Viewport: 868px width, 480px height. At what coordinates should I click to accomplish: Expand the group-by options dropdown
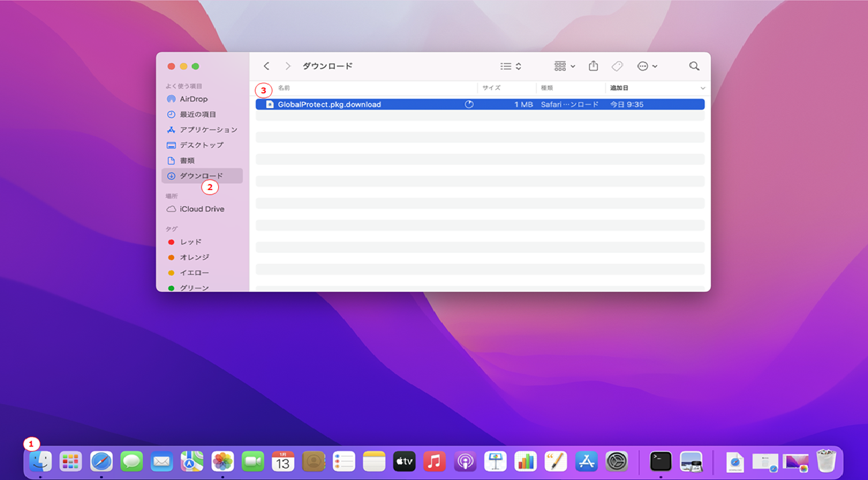coord(564,66)
